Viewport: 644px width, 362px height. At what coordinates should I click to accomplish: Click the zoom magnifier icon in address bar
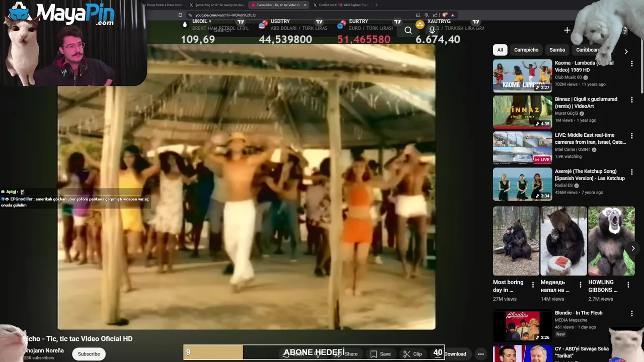pyautogui.click(x=427, y=15)
